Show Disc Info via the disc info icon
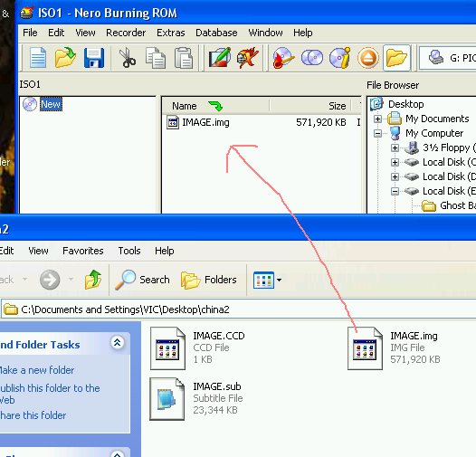The height and width of the screenshot is (457, 476). point(339,57)
